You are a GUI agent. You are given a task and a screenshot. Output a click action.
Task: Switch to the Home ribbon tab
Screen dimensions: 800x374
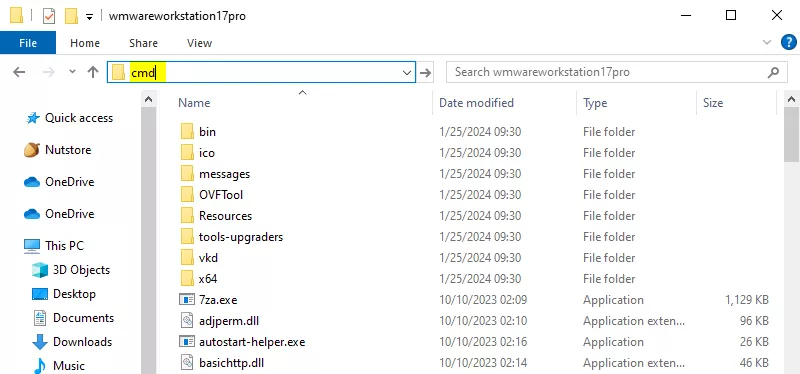pyautogui.click(x=85, y=43)
